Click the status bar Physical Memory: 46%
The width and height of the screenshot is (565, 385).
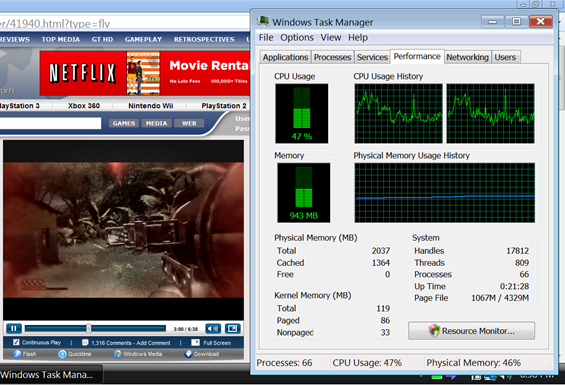[473, 363]
